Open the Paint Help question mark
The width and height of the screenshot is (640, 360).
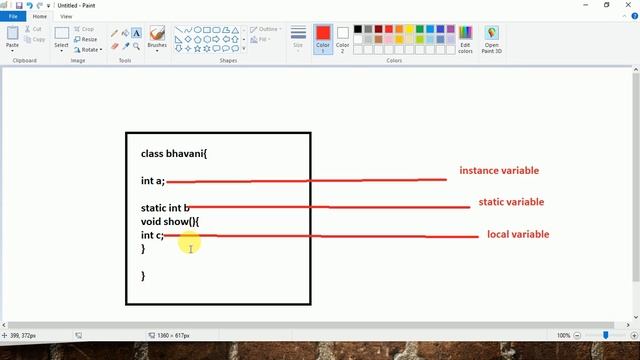[635, 16]
